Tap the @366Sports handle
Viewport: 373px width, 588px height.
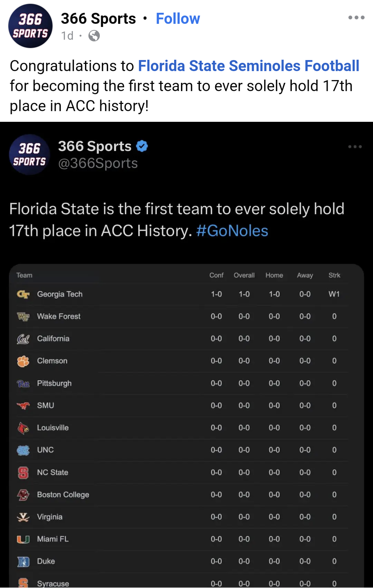point(98,163)
